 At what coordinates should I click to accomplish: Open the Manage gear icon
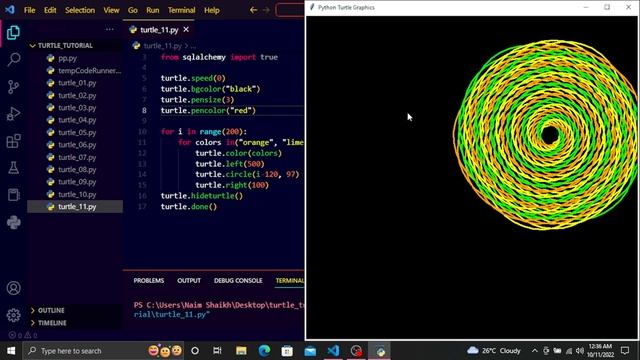tap(13, 315)
